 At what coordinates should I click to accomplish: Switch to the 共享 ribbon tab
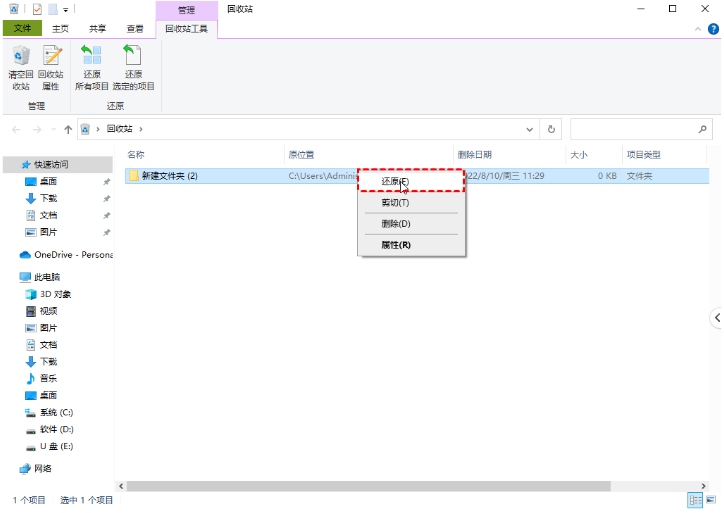(x=97, y=29)
